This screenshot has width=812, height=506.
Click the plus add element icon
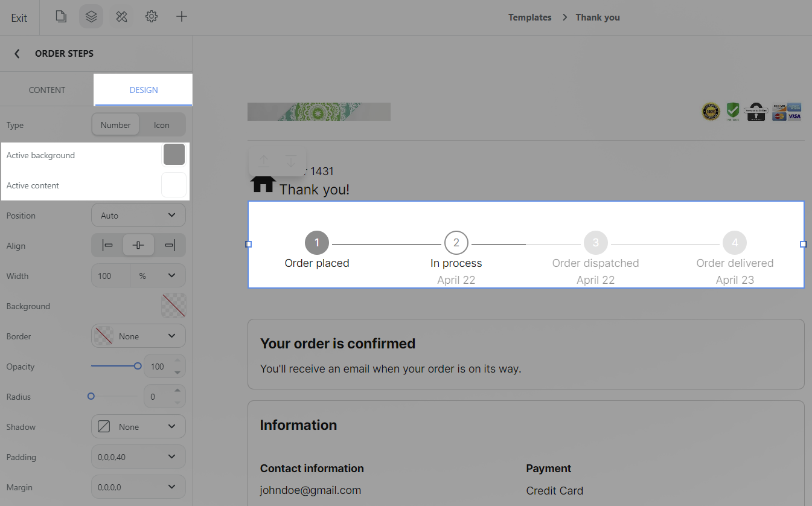182,17
